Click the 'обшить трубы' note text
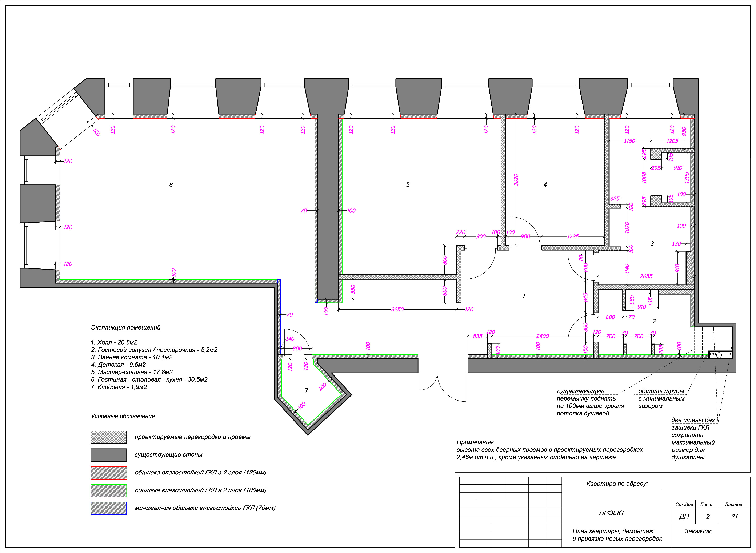The image size is (756, 553). coord(661,391)
